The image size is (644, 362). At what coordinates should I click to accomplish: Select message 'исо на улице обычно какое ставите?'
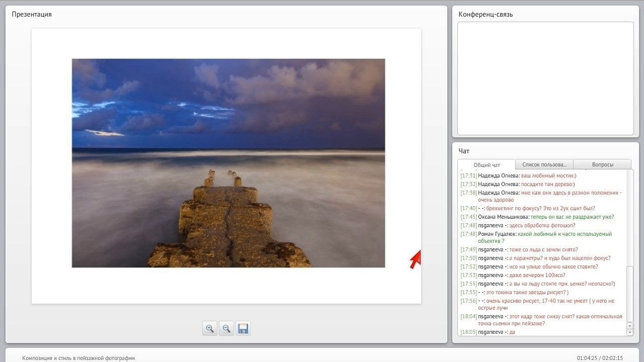point(553,266)
